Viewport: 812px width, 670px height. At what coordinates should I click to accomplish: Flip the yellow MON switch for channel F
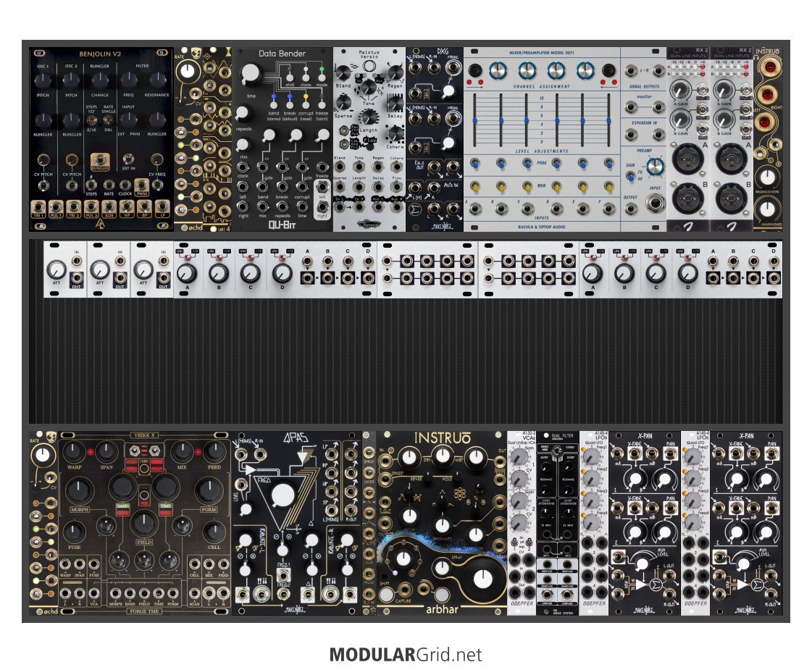(x=609, y=186)
